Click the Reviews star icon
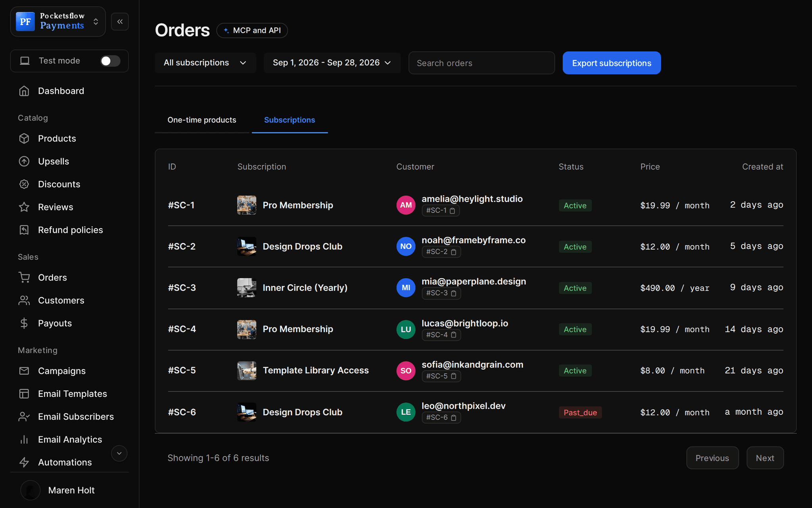This screenshot has width=812, height=508. tap(24, 207)
